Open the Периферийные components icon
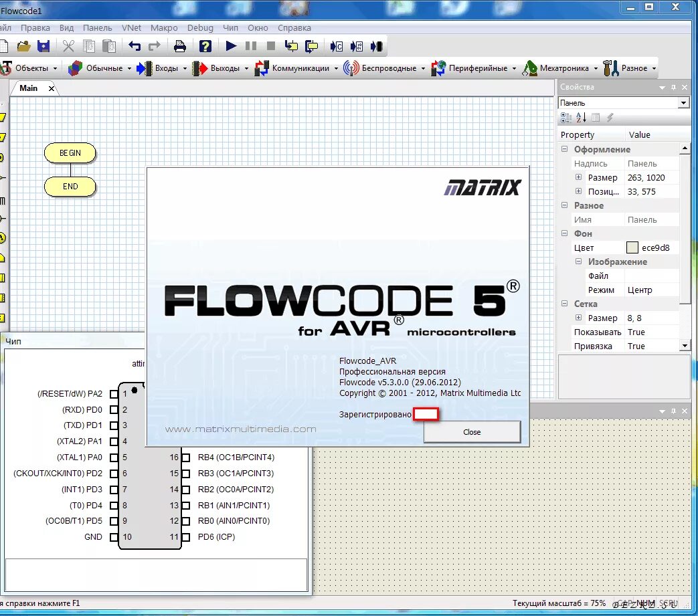This screenshot has width=698, height=616. pyautogui.click(x=438, y=68)
